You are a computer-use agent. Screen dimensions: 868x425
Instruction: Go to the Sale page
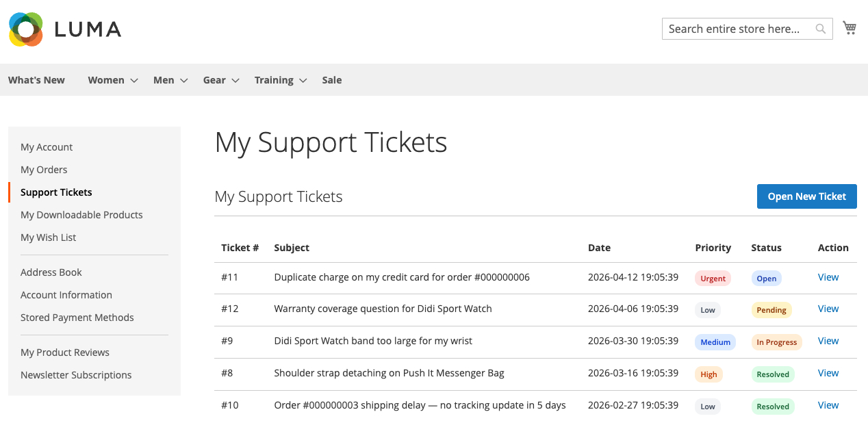point(332,80)
